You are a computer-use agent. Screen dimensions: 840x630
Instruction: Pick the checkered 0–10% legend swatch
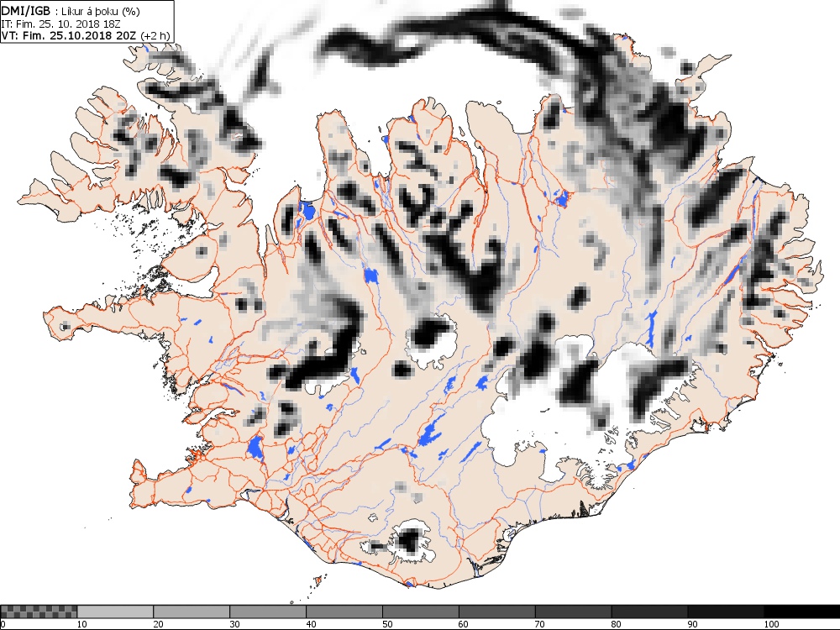[x=39, y=612]
